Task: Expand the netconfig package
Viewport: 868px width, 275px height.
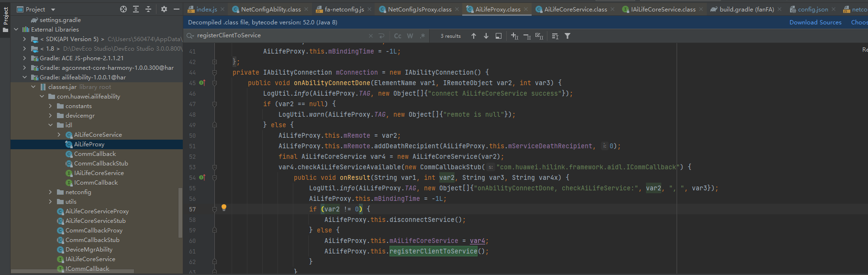Action: pos(51,192)
